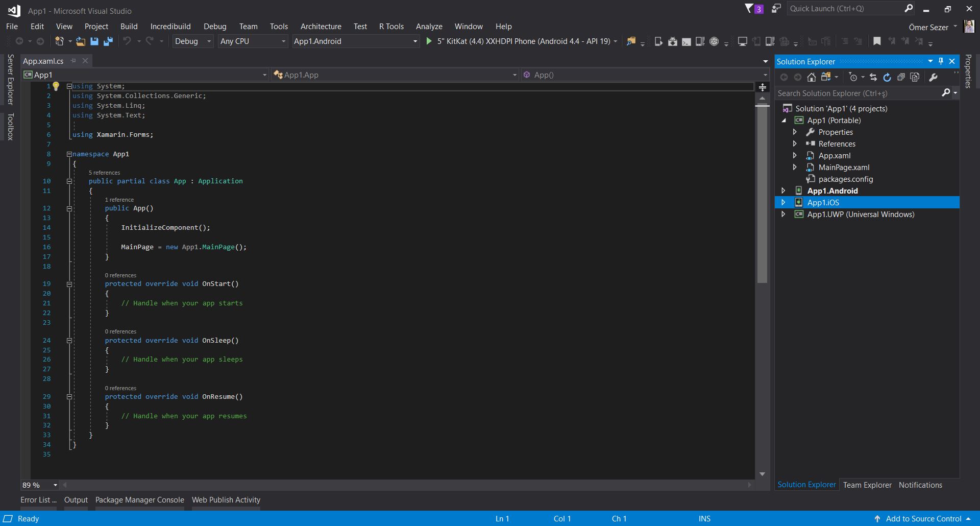980x526 pixels.
Task: Open the Output window tab
Action: (76, 499)
